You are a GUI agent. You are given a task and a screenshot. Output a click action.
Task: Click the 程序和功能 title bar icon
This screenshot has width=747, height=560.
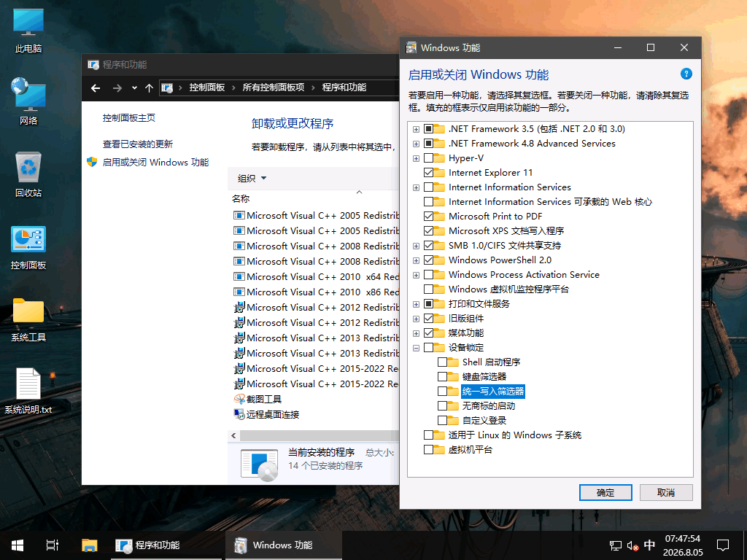93,64
